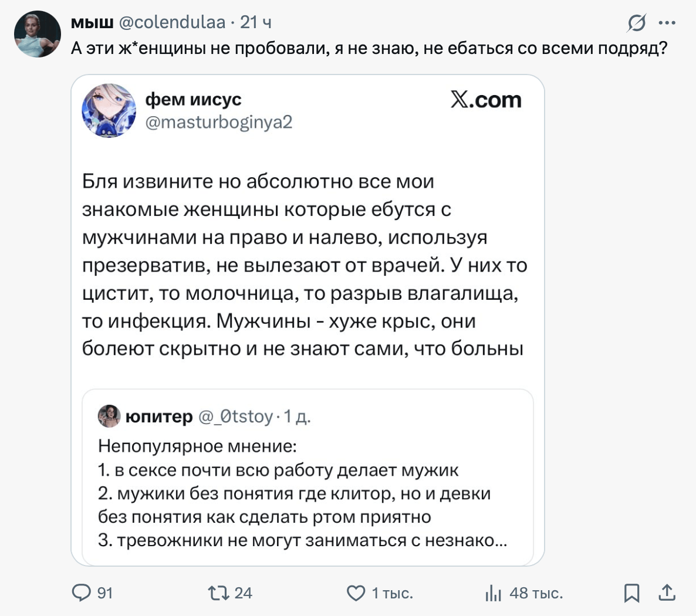Open the юпитер small avatar
The height and width of the screenshot is (616, 696).
coord(109,416)
